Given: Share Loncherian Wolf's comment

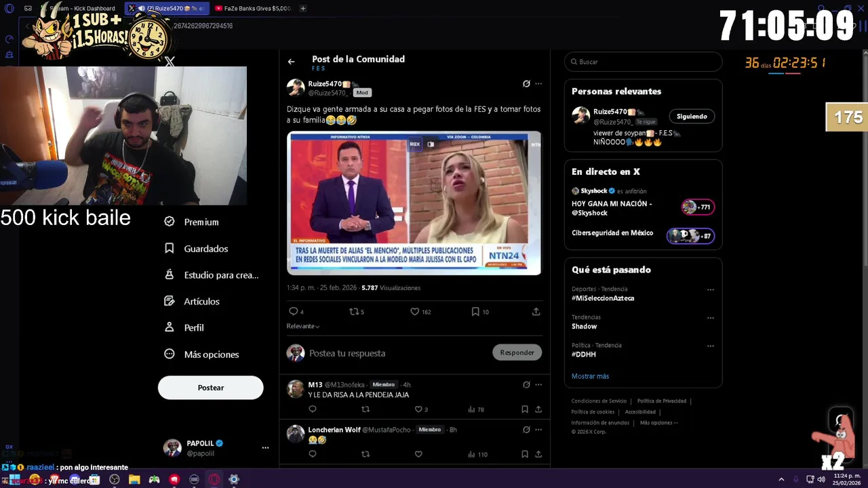Looking at the screenshot, I should pyautogui.click(x=538, y=454).
